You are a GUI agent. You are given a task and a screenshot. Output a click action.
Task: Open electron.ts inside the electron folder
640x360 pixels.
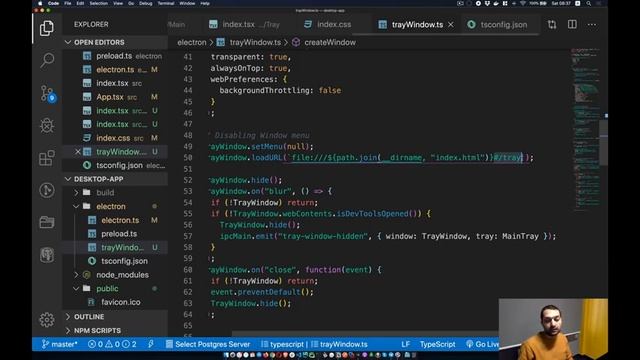pos(115,220)
